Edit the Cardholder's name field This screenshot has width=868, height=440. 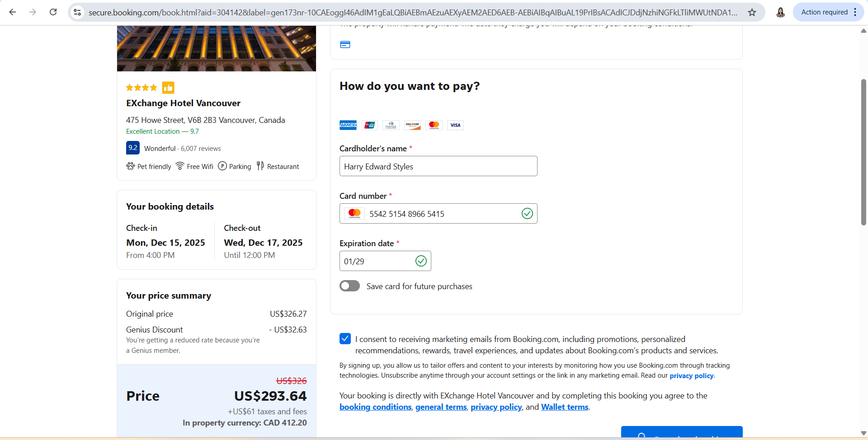coord(439,166)
